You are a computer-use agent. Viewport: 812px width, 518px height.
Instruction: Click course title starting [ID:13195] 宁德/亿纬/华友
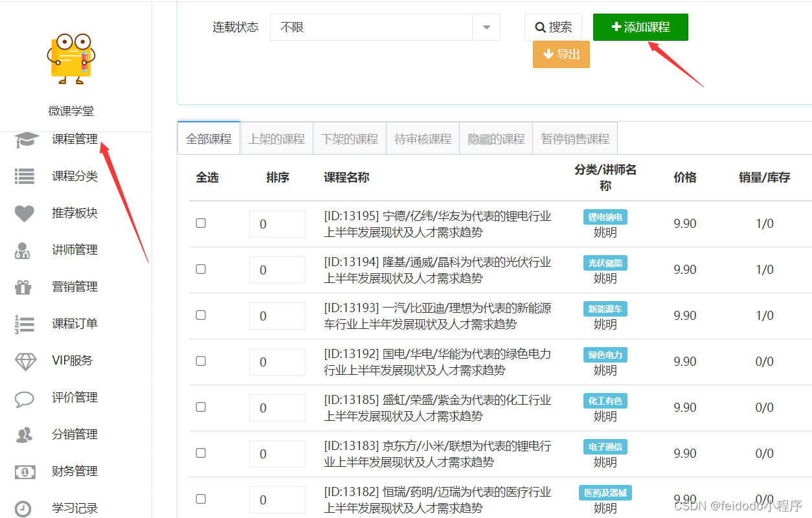pyautogui.click(x=438, y=224)
